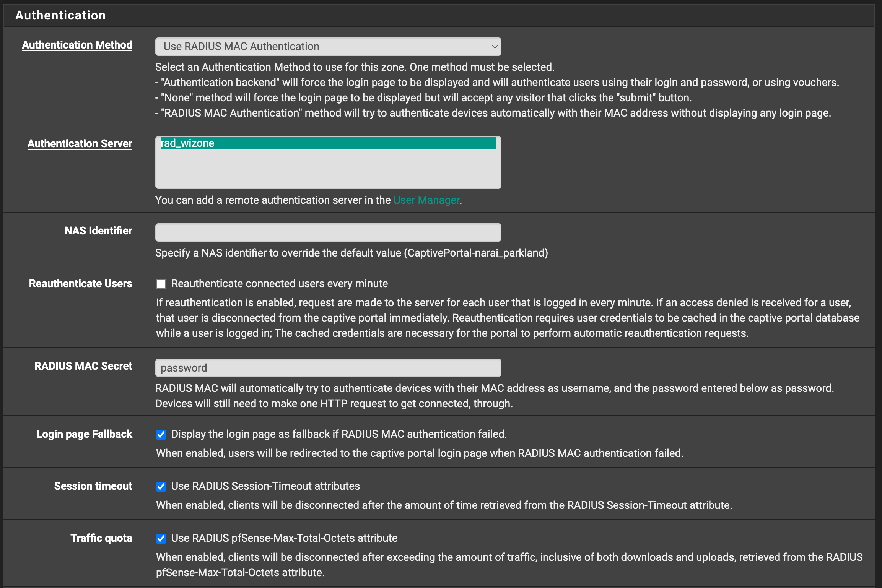Select rad_wizone in the Authentication Server list

[x=328, y=143]
